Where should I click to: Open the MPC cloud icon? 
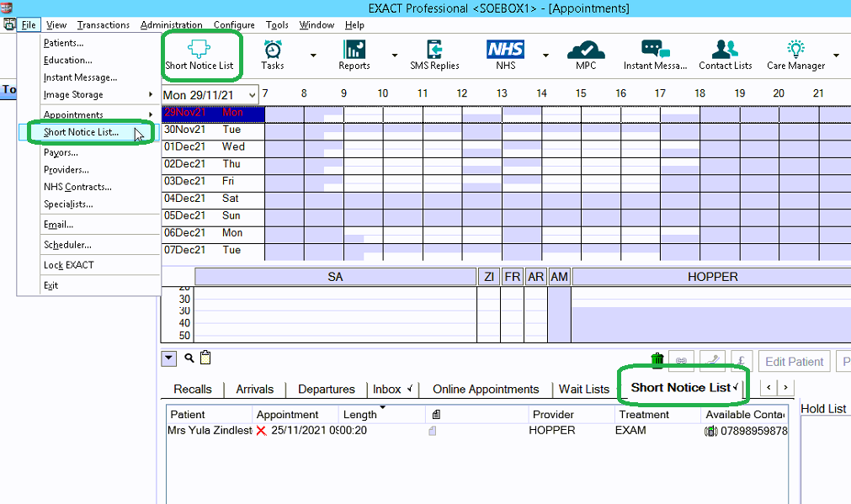point(586,55)
